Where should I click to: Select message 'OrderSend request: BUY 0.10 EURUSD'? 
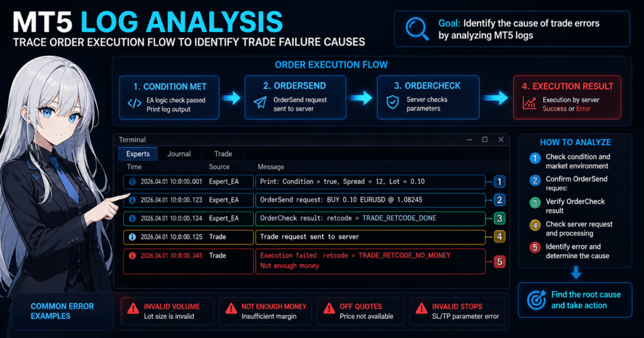click(x=341, y=200)
